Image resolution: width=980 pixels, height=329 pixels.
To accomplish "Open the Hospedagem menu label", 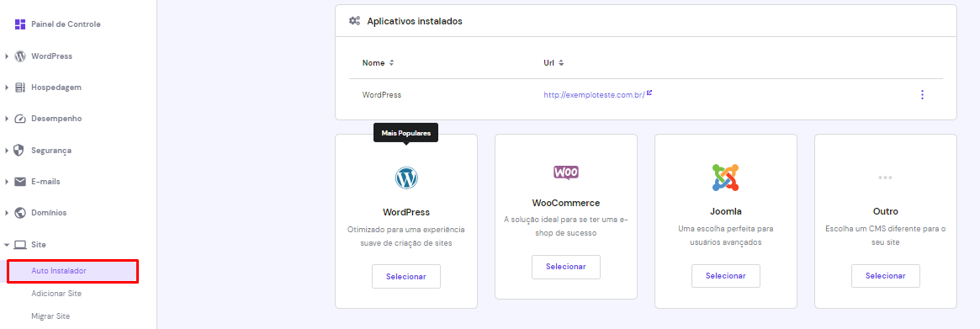I will pyautogui.click(x=56, y=87).
